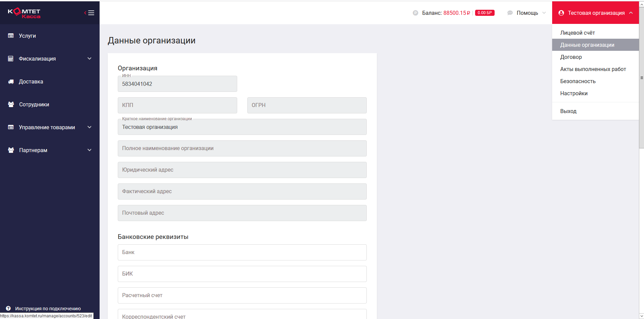Screen dimensions: 644x319
Task: Open Настройки in the account menu
Action: 596,93
